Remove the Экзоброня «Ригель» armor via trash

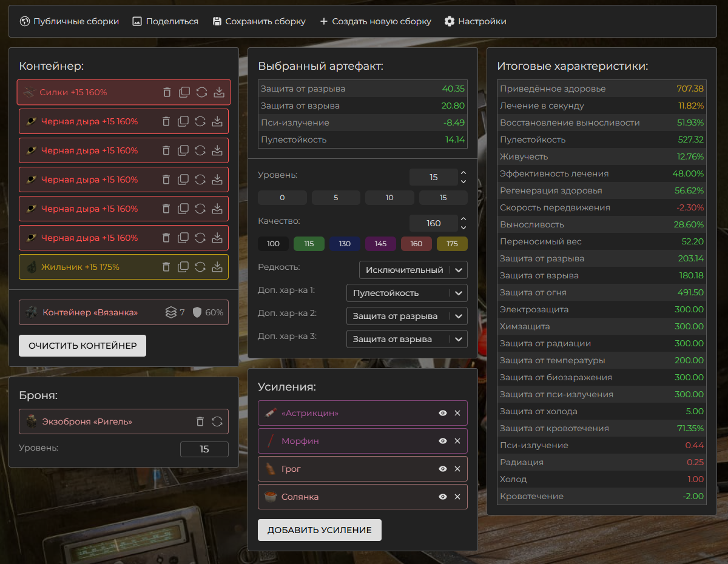[x=200, y=421]
